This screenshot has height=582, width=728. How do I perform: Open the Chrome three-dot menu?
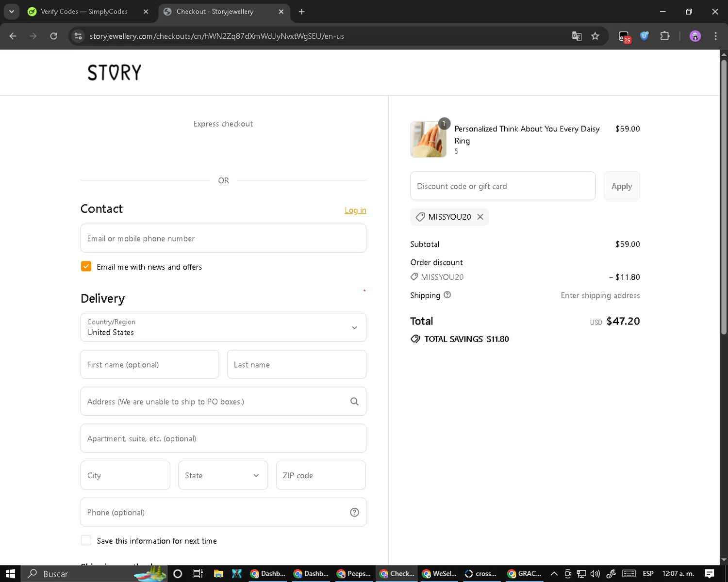pyautogui.click(x=715, y=36)
